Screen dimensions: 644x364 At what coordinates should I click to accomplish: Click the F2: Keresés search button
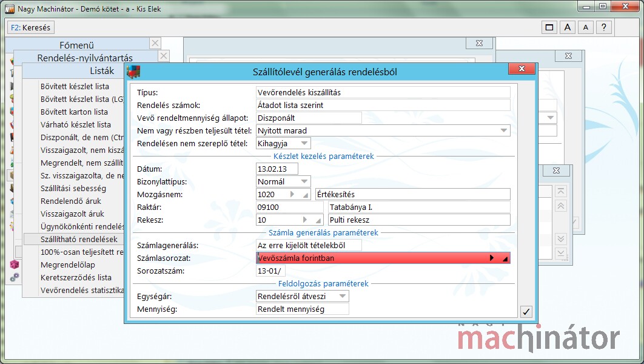31,27
